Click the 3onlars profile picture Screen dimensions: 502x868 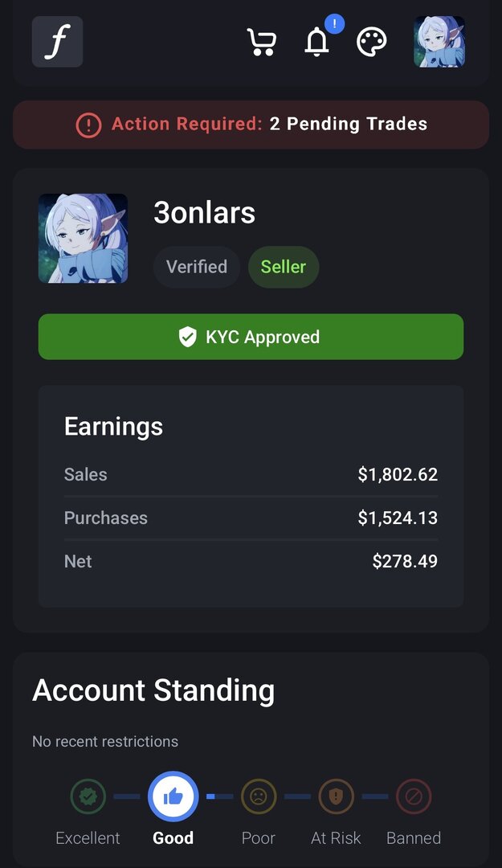pos(83,239)
